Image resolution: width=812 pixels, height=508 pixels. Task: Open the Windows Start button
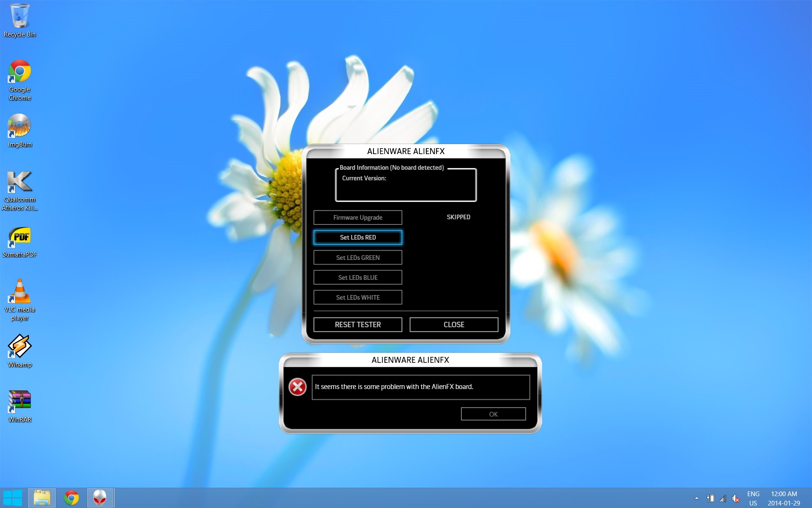point(13,498)
